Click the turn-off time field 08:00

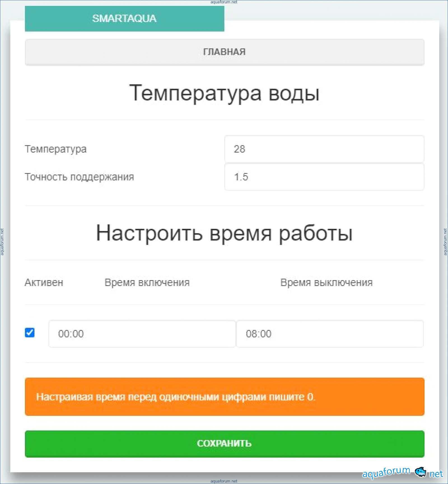(x=330, y=334)
